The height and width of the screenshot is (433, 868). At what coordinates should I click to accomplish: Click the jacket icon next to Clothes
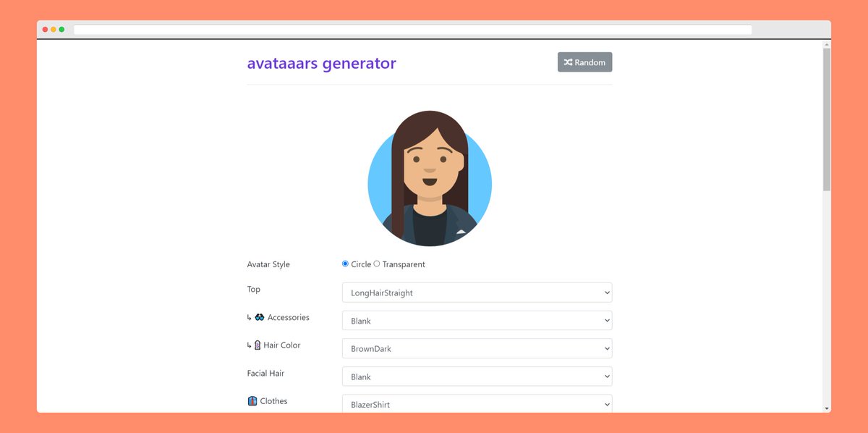(252, 400)
